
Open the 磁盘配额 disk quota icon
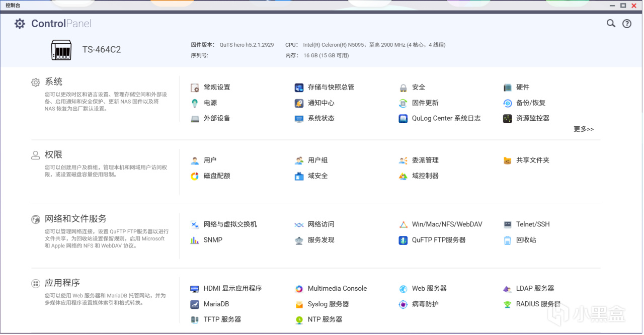195,176
